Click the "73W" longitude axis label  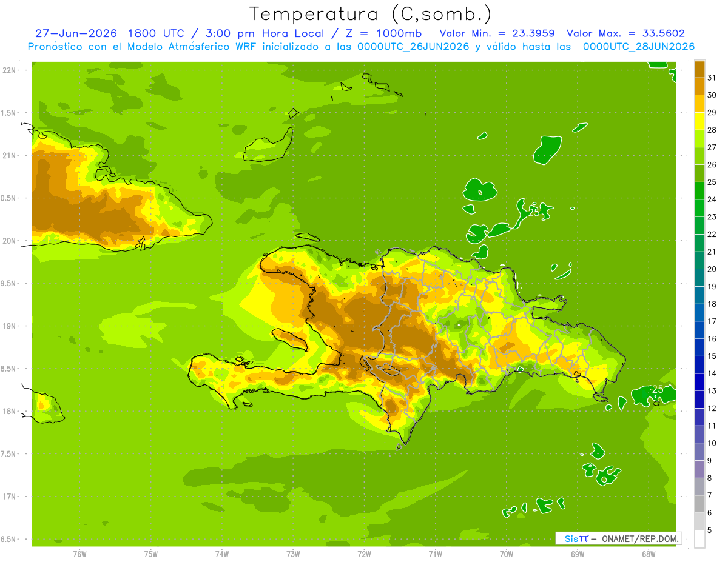(x=293, y=554)
